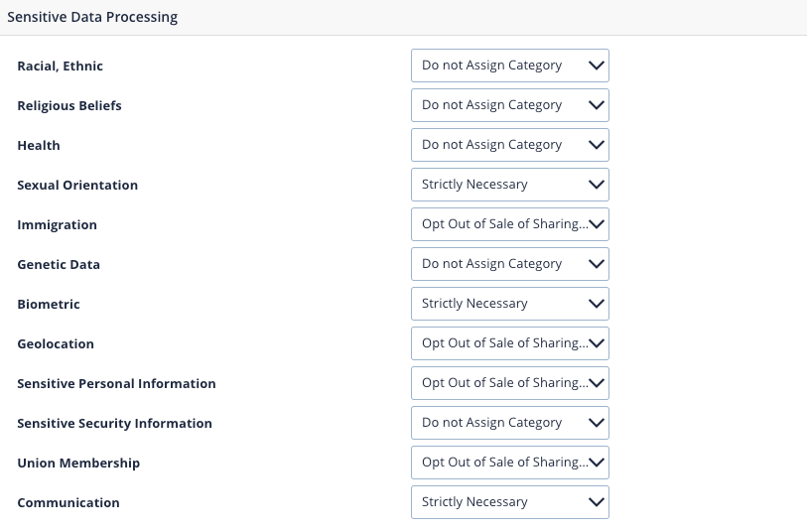Viewport: 807px width, 532px height.
Task: Change the Communication category selection
Action: click(509, 502)
